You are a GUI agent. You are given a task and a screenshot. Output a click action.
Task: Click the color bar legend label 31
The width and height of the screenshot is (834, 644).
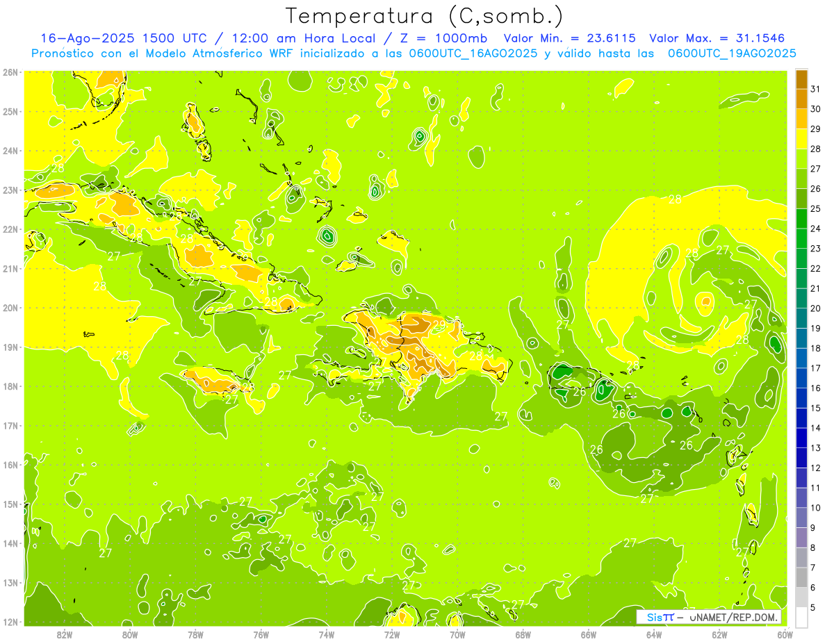[816, 89]
